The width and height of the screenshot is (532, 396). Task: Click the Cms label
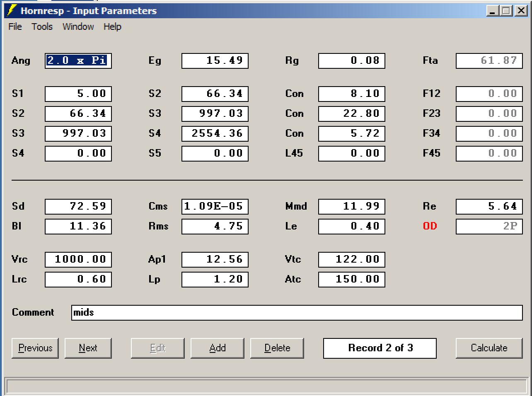tap(158, 206)
